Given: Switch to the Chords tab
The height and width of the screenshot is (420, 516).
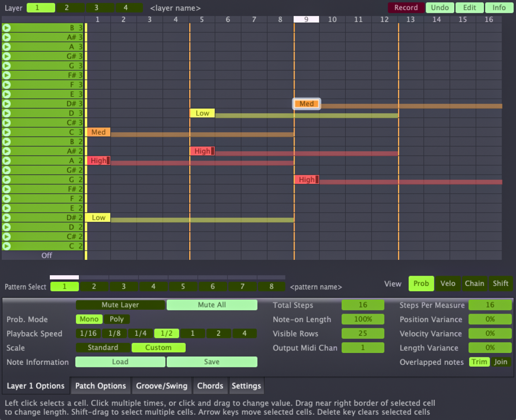Looking at the screenshot, I should (x=210, y=386).
